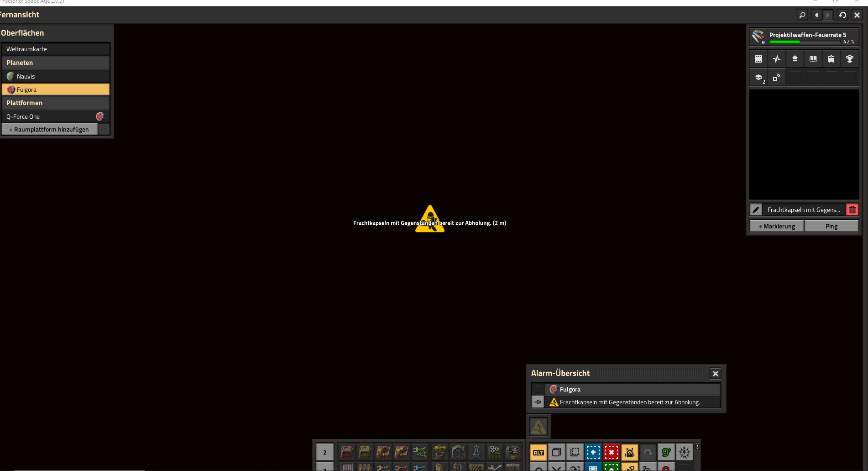Toggle ALT mode in shortcut bar

pyautogui.click(x=539, y=452)
